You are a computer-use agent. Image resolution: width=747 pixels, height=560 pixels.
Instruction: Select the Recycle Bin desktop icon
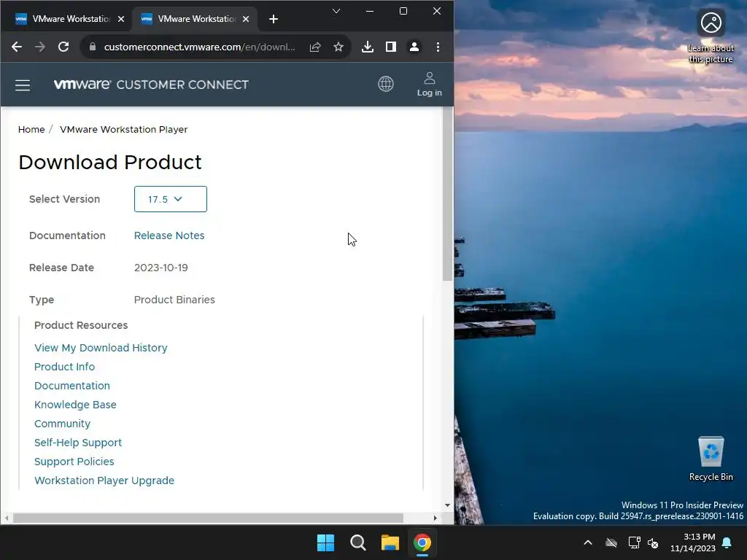tap(711, 459)
